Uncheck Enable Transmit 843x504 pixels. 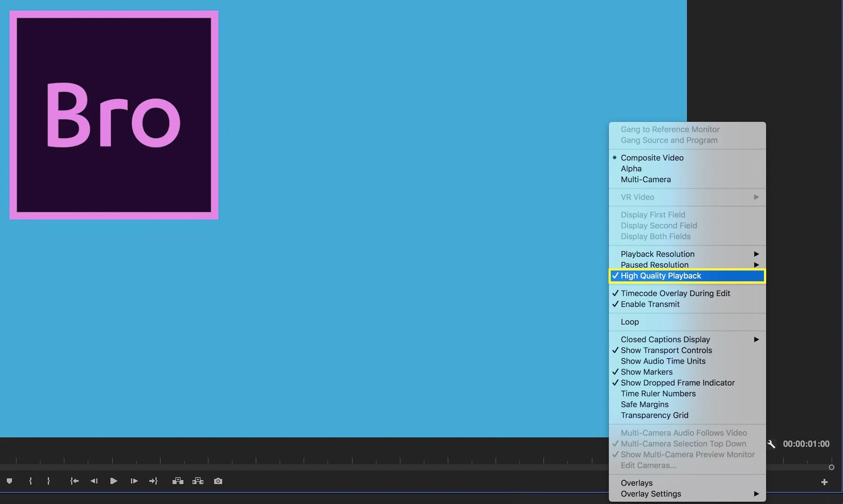[x=650, y=304]
